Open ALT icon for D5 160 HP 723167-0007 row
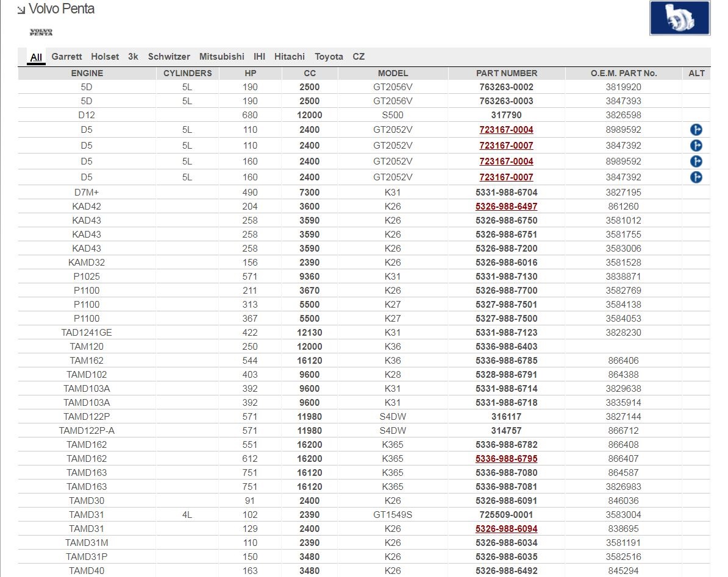The width and height of the screenshot is (728, 577). [696, 177]
